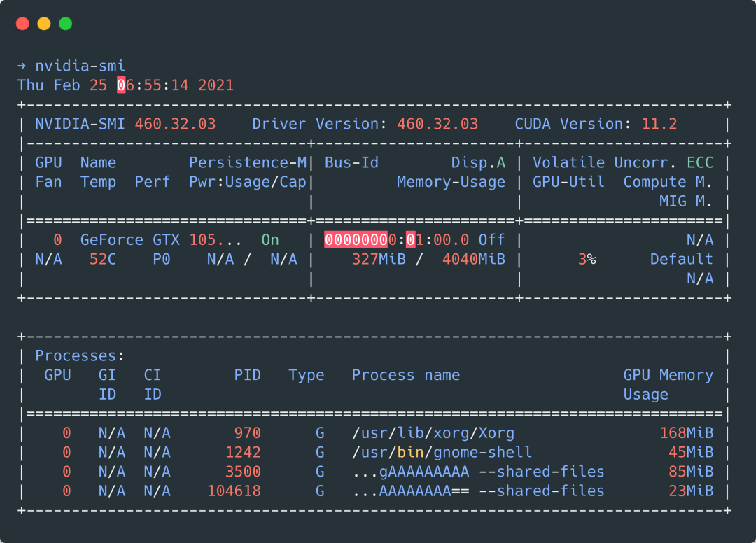
Task: Click the prompt arrow before nvidia-smi
Action: [x=22, y=66]
